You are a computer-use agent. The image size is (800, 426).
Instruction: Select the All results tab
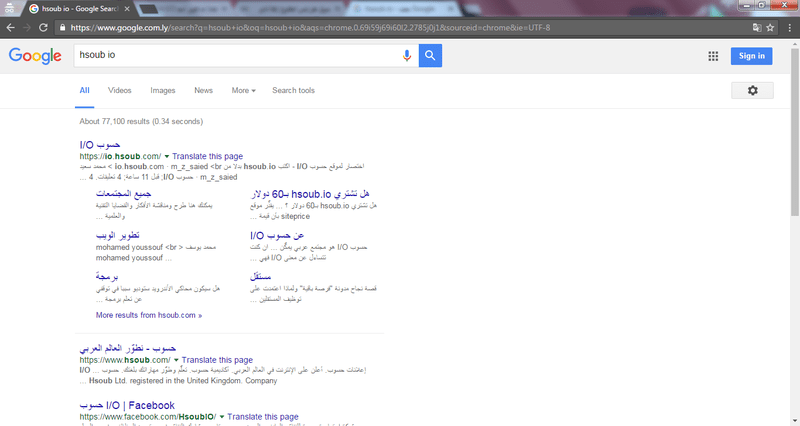[85, 90]
